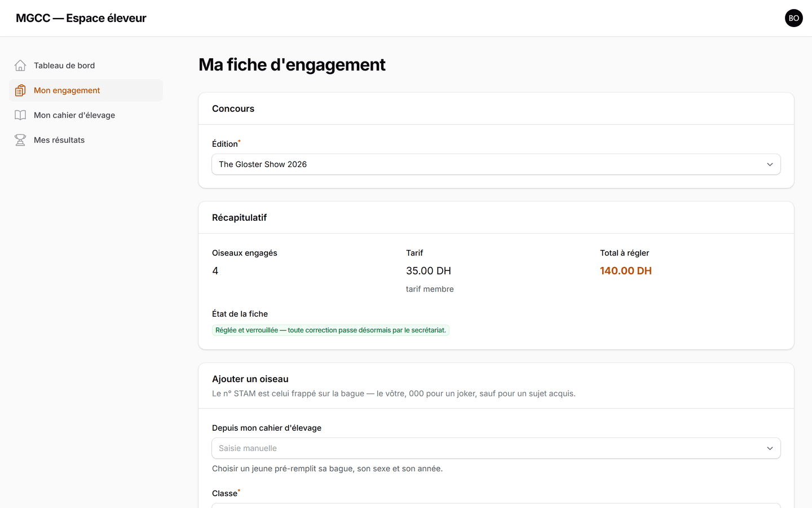Click the n° STAM explanation text
The height and width of the screenshot is (508, 812).
coord(394,393)
